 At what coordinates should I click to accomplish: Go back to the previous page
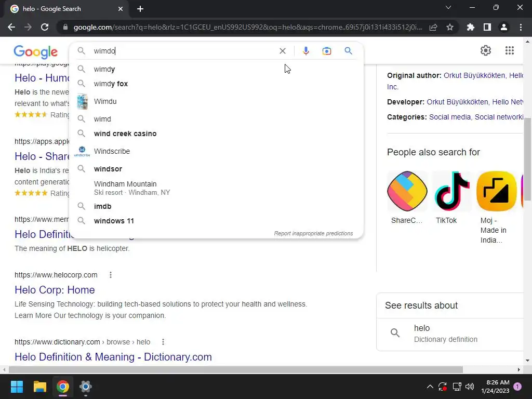coord(11,27)
